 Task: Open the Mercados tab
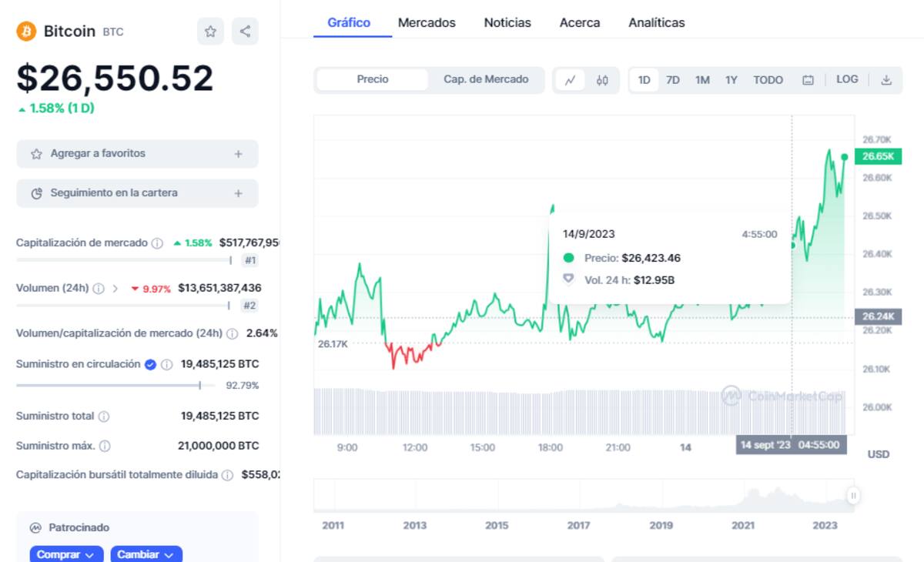click(x=427, y=23)
